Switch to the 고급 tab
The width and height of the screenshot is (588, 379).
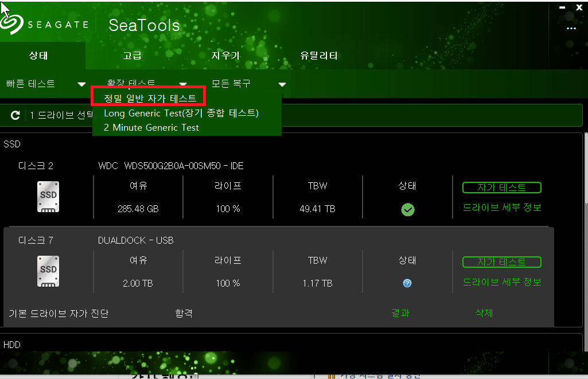pos(133,56)
